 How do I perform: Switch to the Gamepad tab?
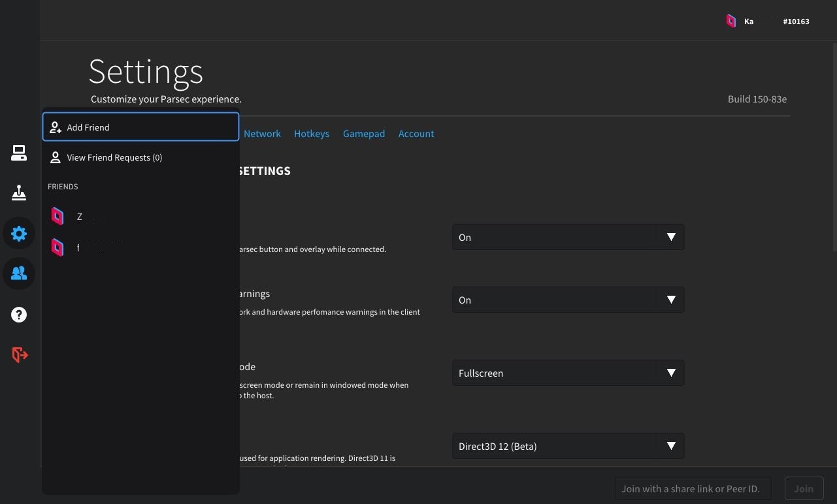(x=364, y=133)
